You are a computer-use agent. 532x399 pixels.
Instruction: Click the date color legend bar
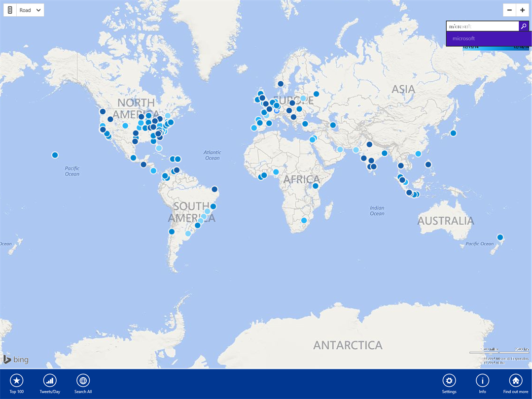[496, 48]
